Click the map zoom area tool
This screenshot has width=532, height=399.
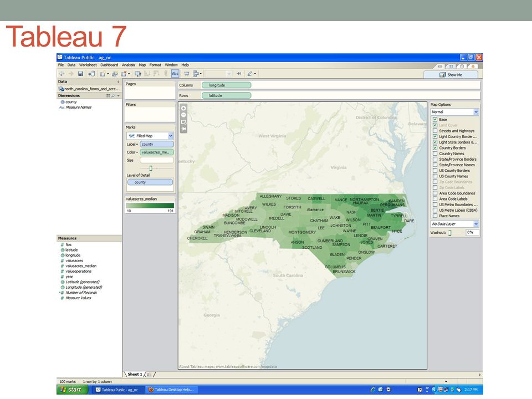[x=183, y=122]
